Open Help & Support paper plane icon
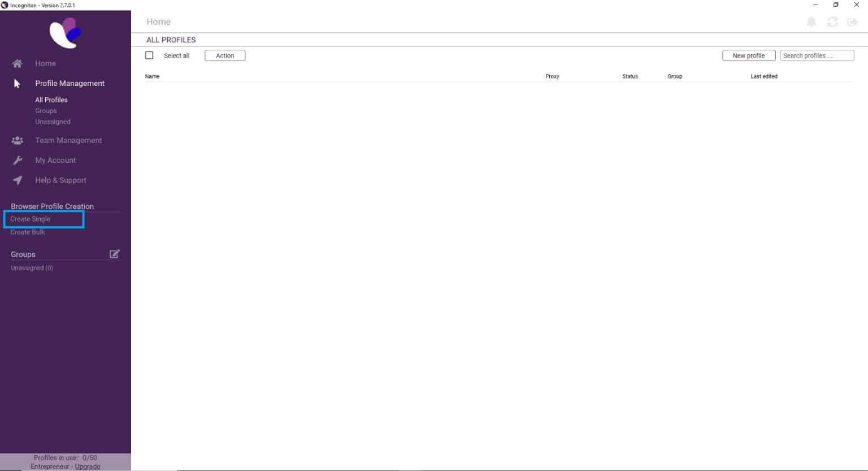 tap(17, 180)
